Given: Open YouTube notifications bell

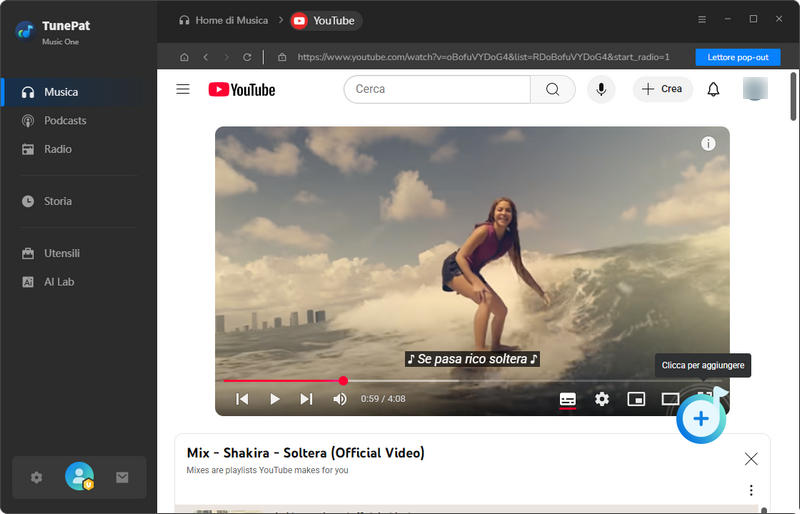Looking at the screenshot, I should (x=713, y=89).
